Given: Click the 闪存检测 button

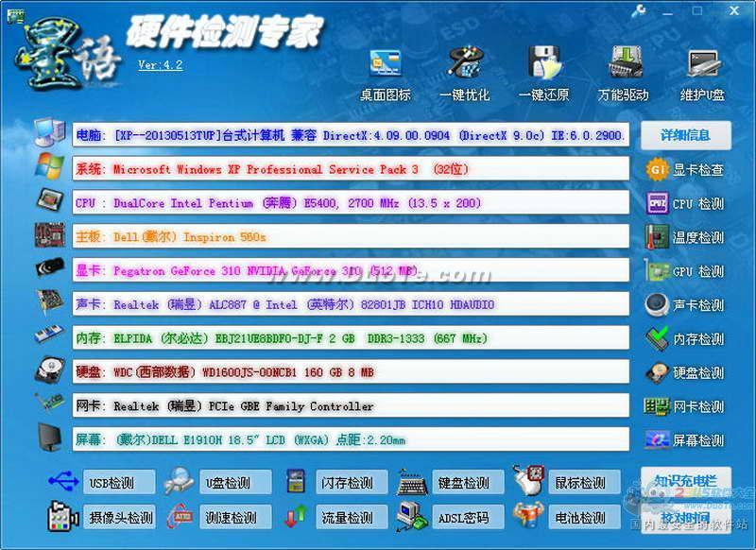Looking at the screenshot, I should (x=352, y=483).
